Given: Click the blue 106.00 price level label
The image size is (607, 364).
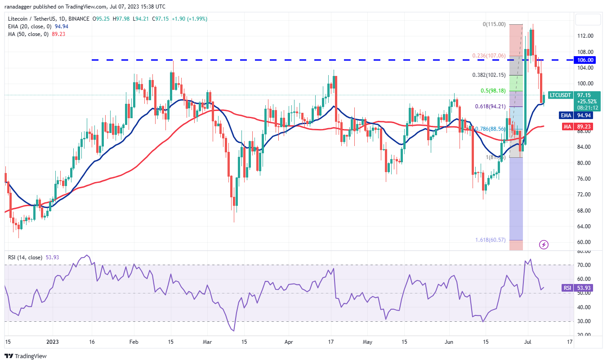Looking at the screenshot, I should (585, 60).
